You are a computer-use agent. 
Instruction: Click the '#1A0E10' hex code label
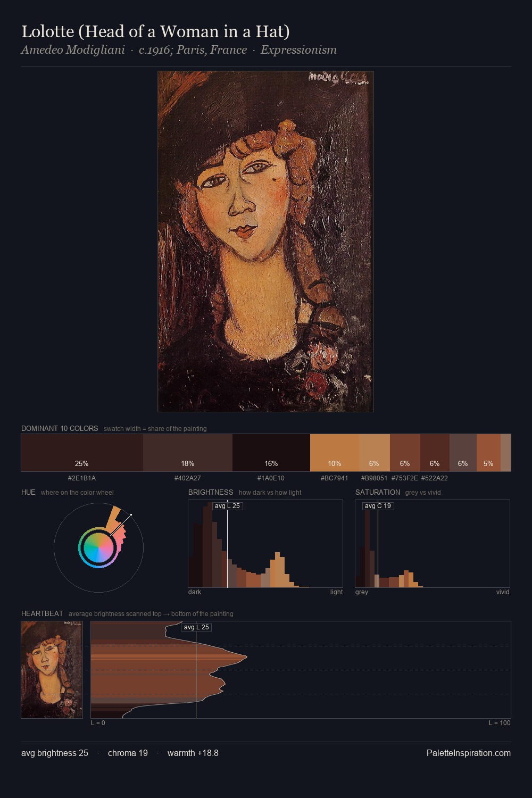(271, 478)
